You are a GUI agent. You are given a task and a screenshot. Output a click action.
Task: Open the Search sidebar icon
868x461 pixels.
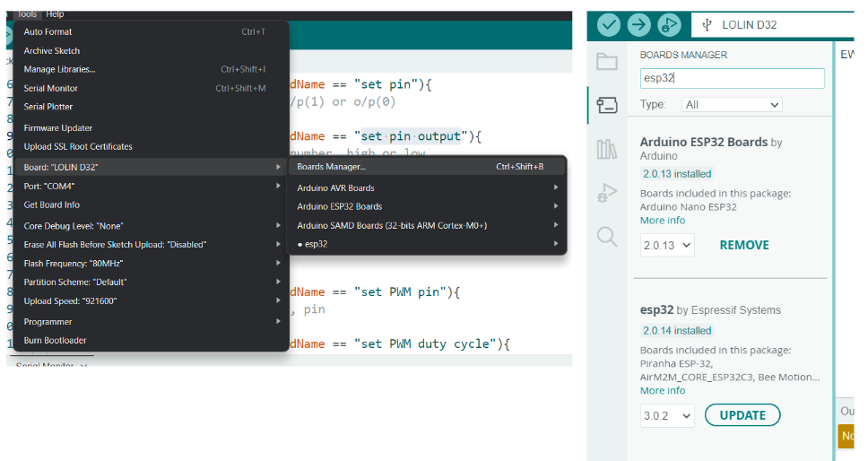point(607,236)
